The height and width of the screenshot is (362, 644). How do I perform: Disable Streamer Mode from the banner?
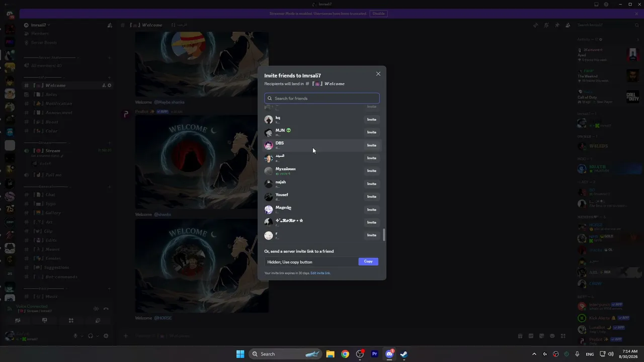(378, 14)
